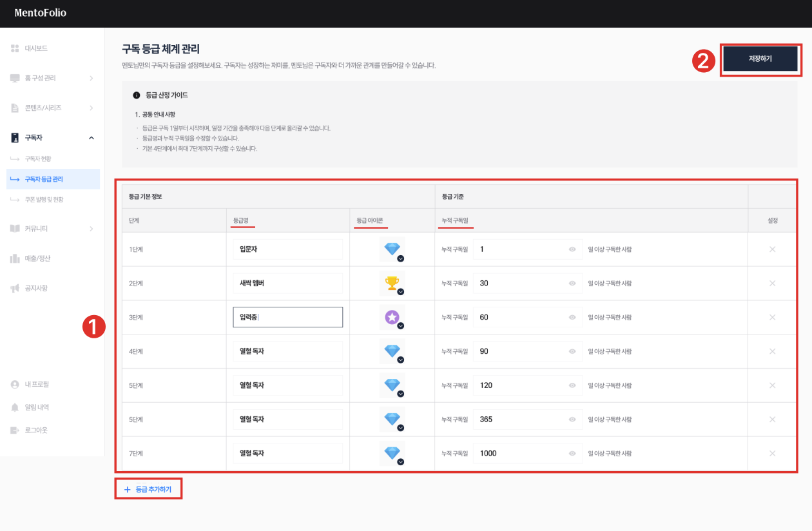Image resolution: width=812 pixels, height=531 pixels.
Task: Open icon picker in the 120-day row
Action: pyautogui.click(x=392, y=385)
